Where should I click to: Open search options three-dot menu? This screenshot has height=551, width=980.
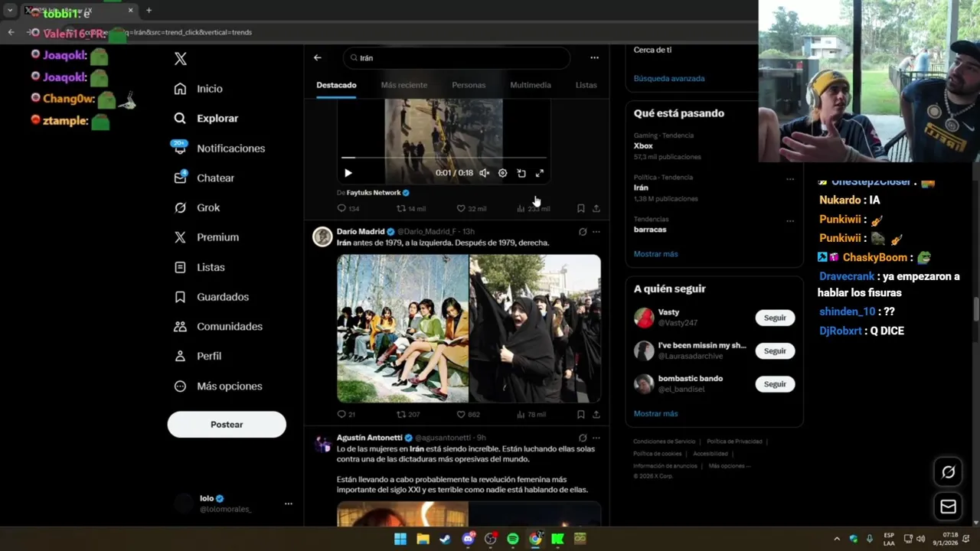[x=594, y=57]
